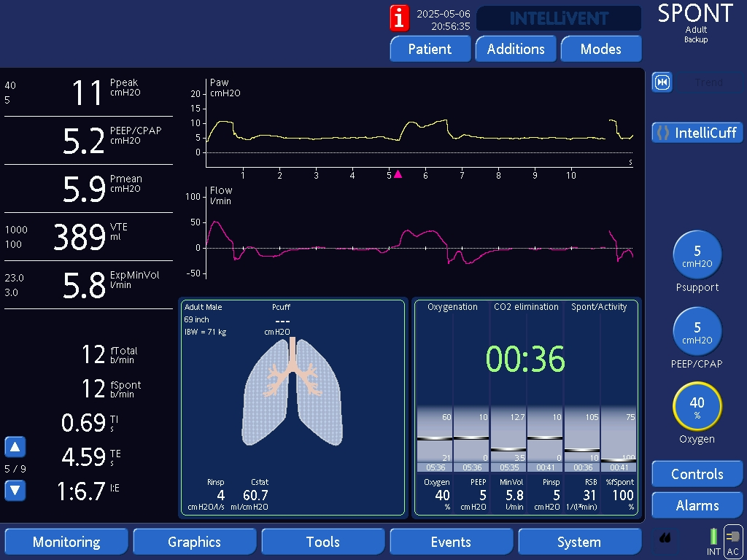
Task: Open the Modes selection window
Action: pyautogui.click(x=600, y=49)
